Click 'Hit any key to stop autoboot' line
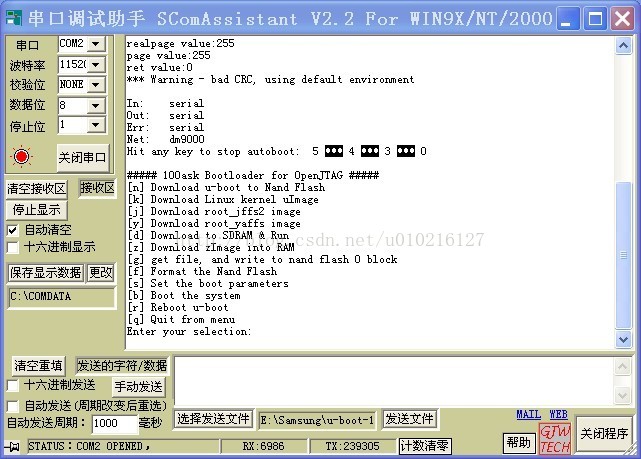This screenshot has width=641, height=459. point(276,152)
